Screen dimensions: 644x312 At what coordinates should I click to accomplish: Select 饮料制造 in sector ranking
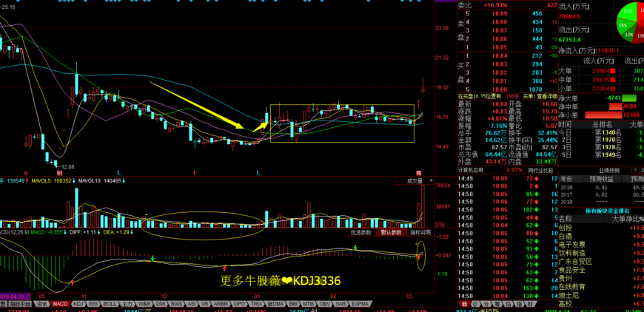572,254
